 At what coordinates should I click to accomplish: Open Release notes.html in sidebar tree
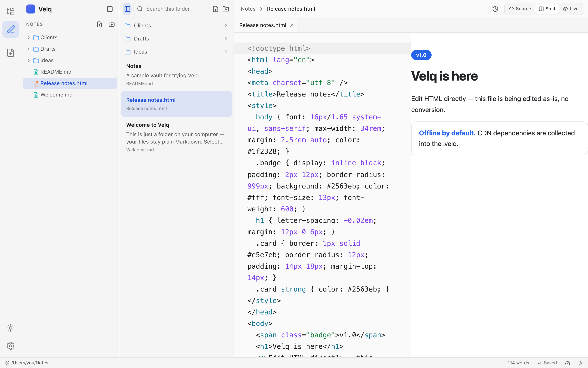click(x=70, y=83)
